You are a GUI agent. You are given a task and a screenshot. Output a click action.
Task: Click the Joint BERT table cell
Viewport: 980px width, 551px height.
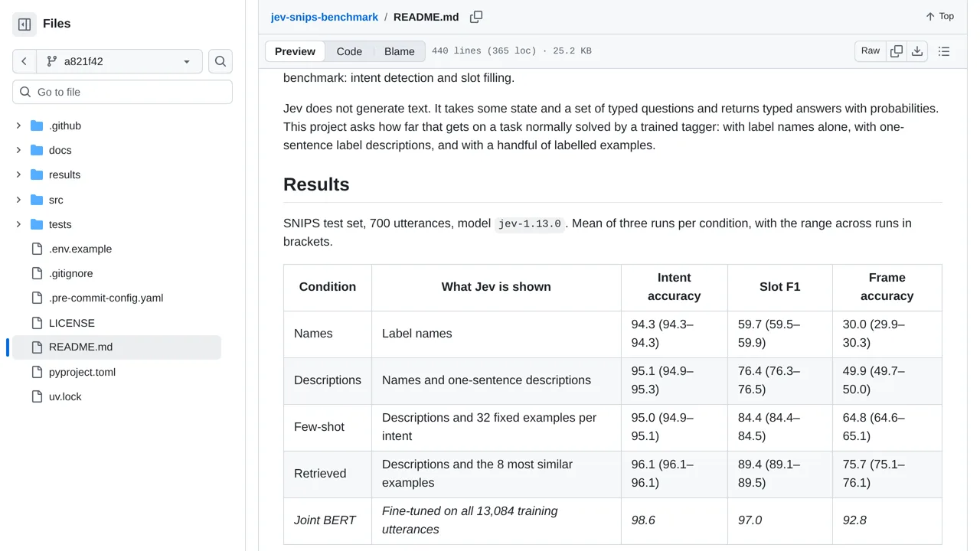click(x=328, y=520)
